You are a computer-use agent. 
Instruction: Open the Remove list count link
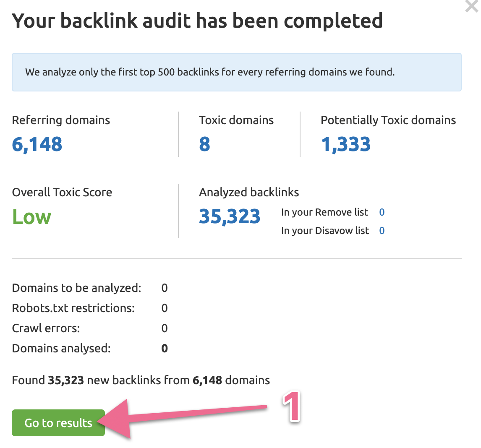(x=382, y=212)
